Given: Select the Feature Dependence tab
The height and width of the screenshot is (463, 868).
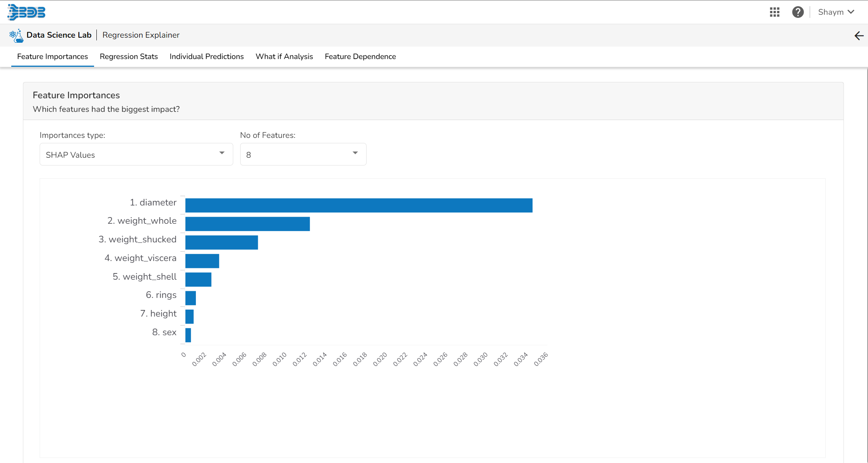Looking at the screenshot, I should [x=360, y=57].
